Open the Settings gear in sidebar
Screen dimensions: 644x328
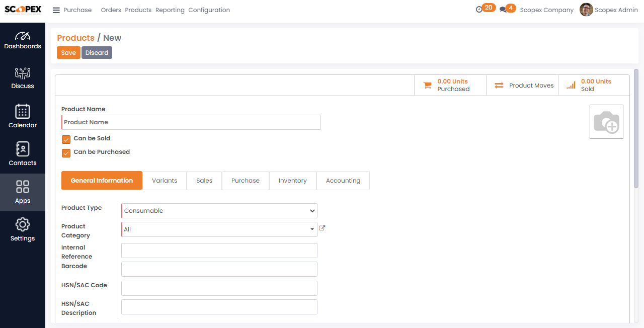[23, 229]
